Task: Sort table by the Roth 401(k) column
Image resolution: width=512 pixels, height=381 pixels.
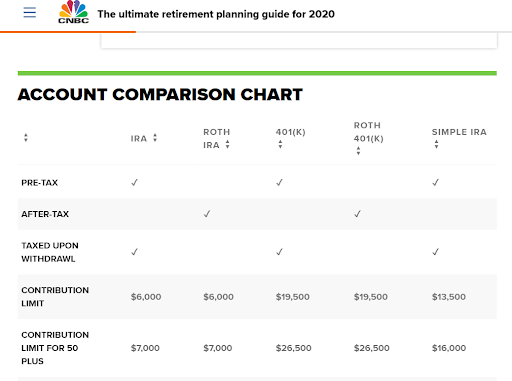Action: tap(358, 151)
